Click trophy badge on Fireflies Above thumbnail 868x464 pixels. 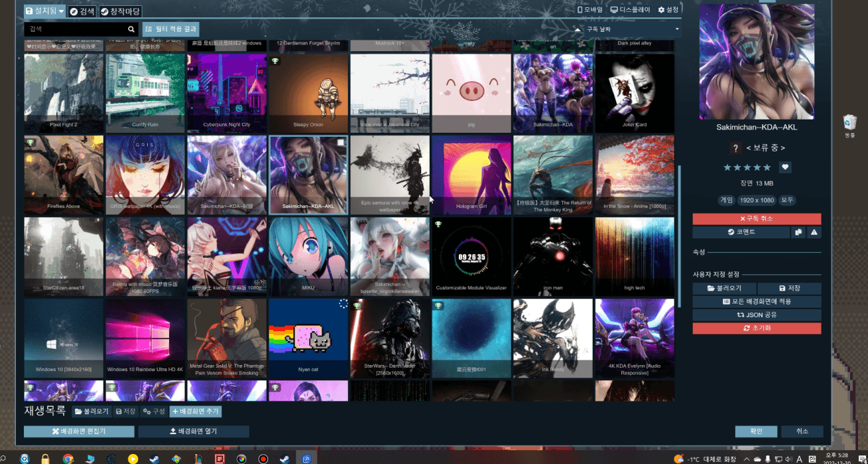coord(31,143)
